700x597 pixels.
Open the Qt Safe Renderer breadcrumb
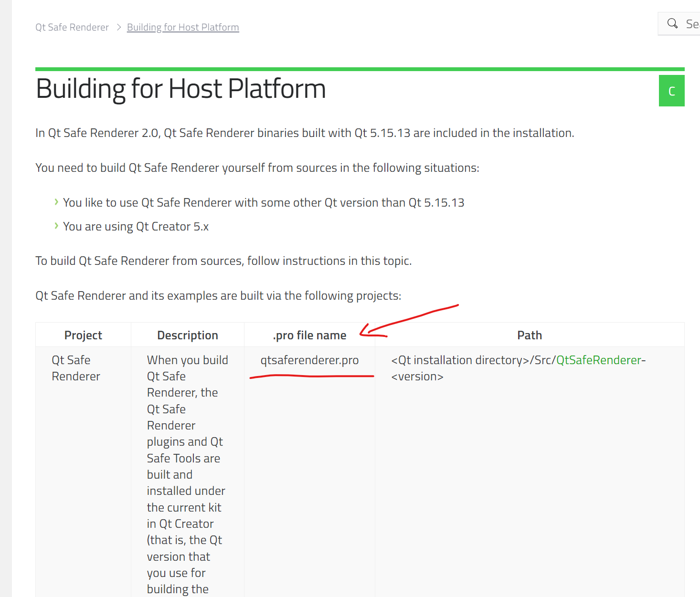tap(72, 27)
